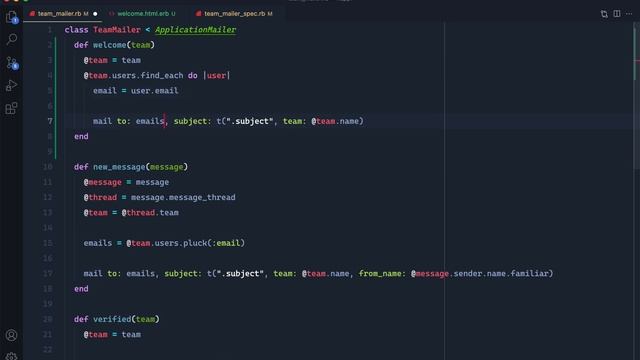640x360 pixels.
Task: Click 'def welcome(team)' method definition
Action: coord(114,45)
